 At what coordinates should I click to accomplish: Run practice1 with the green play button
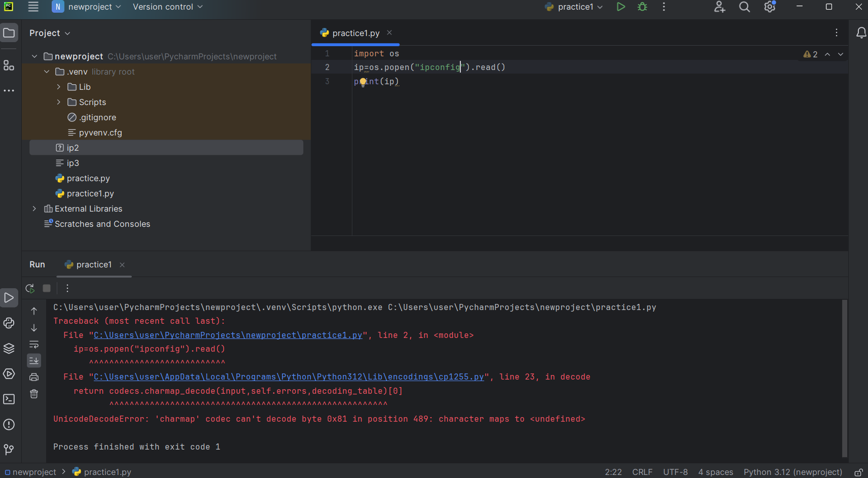pos(621,7)
